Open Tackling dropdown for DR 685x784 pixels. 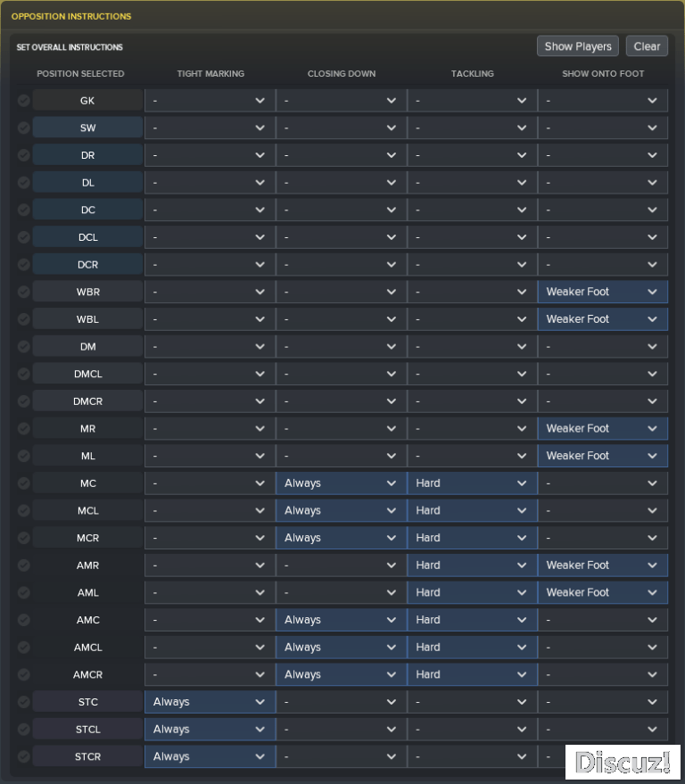473,155
